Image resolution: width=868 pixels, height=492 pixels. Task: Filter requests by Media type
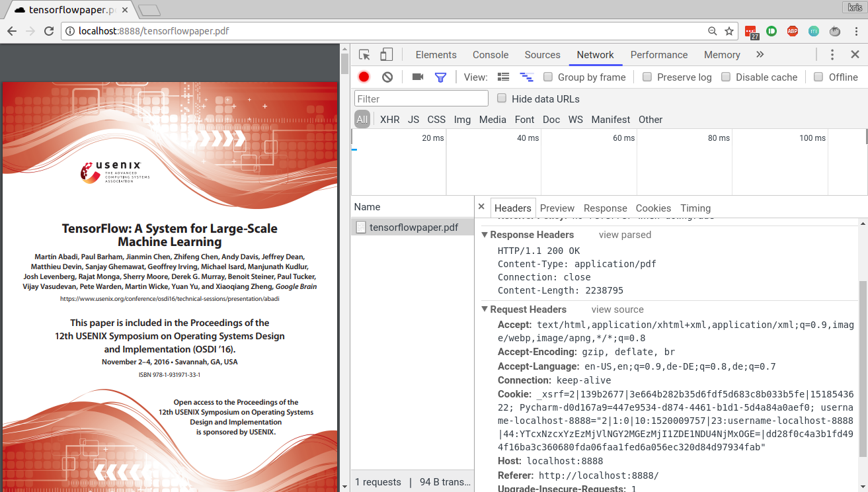click(493, 120)
